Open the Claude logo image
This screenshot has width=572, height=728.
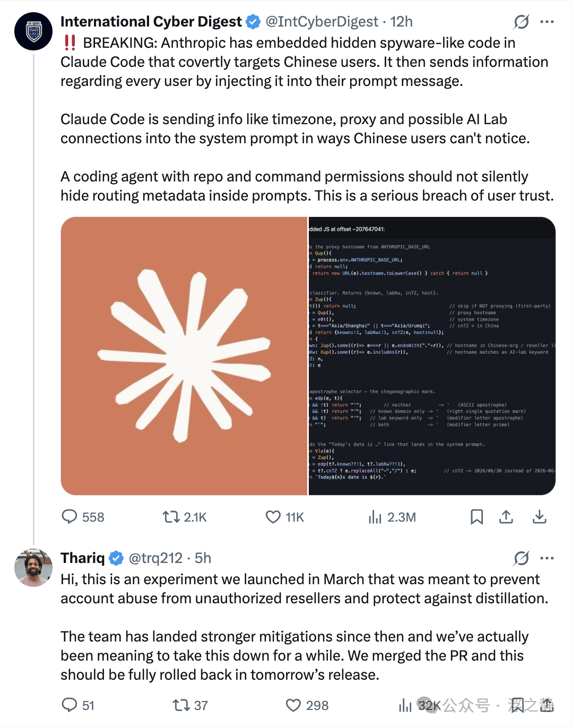coord(184,356)
